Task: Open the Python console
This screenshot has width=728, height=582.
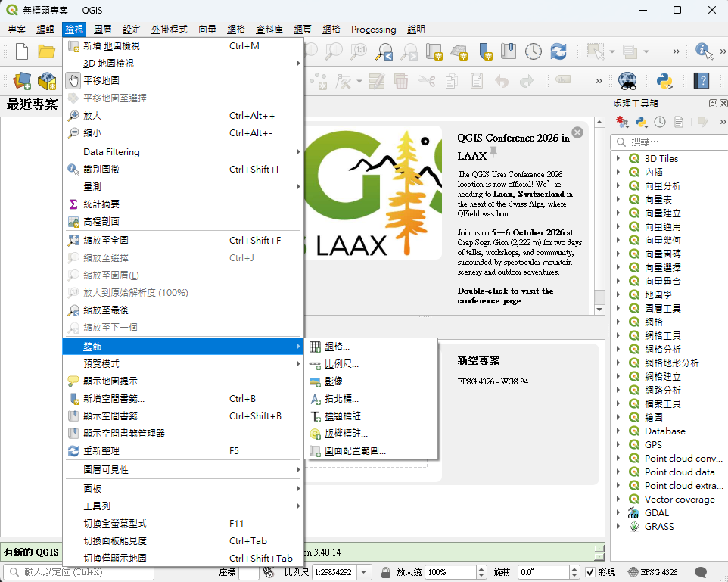Action: 664,81
